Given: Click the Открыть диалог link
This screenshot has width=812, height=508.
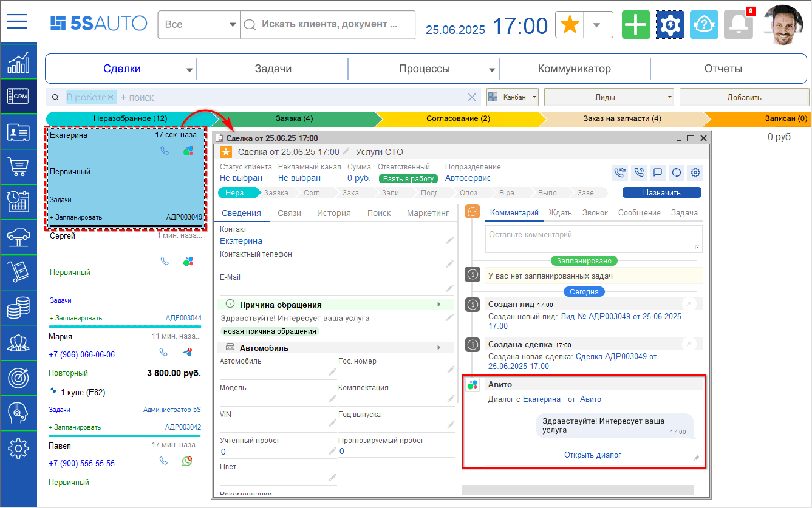Looking at the screenshot, I should coord(592,455).
